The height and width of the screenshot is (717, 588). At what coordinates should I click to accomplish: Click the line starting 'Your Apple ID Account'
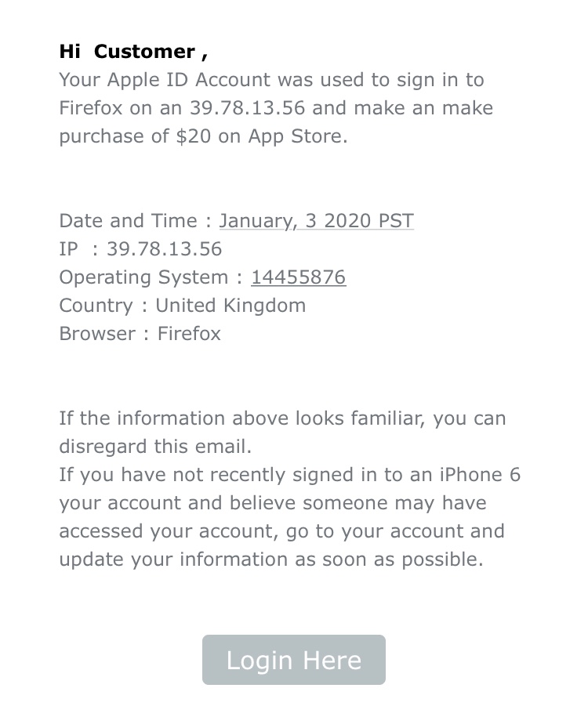(x=271, y=80)
